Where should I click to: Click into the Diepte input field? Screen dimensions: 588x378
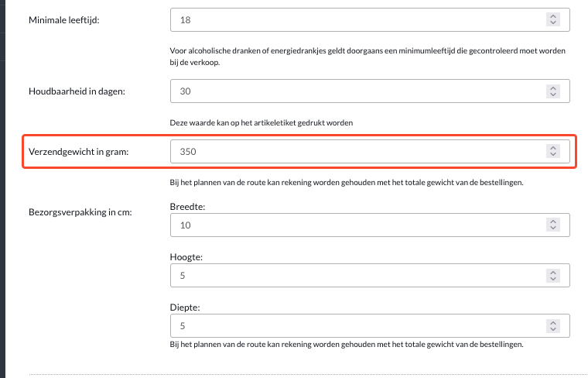click(x=370, y=325)
